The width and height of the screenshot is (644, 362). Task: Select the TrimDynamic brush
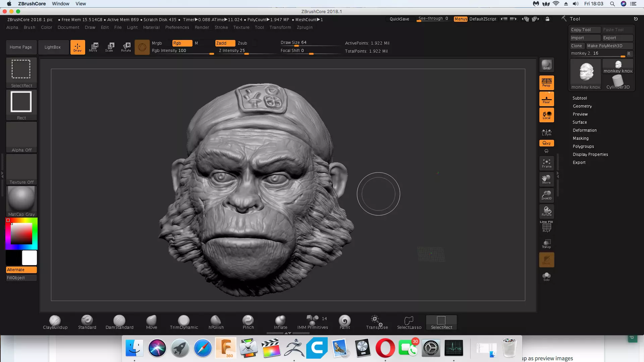coord(184,322)
